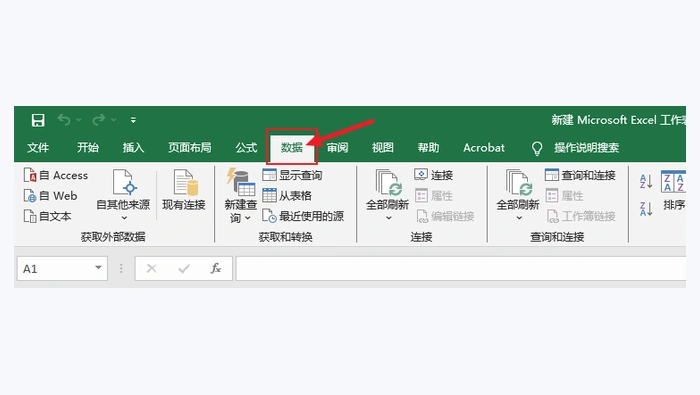Switch to the 公式 tab
Viewport: 700px width, 395px height.
(x=246, y=148)
